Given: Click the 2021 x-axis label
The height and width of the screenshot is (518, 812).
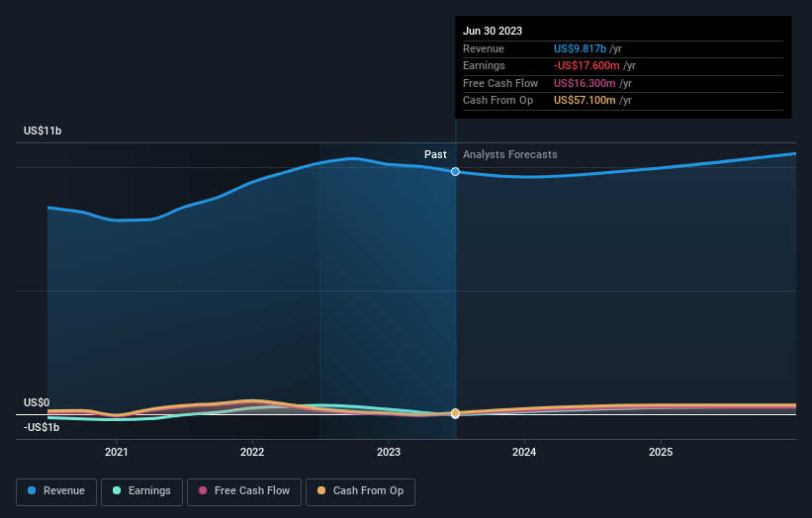Looking at the screenshot, I should pyautogui.click(x=117, y=452).
